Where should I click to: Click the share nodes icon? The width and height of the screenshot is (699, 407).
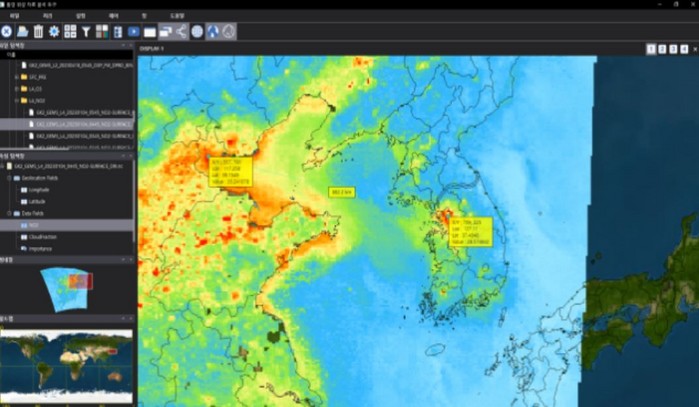point(181,32)
